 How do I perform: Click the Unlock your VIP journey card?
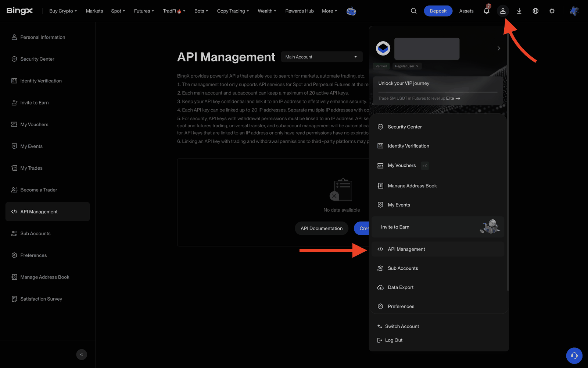click(438, 91)
